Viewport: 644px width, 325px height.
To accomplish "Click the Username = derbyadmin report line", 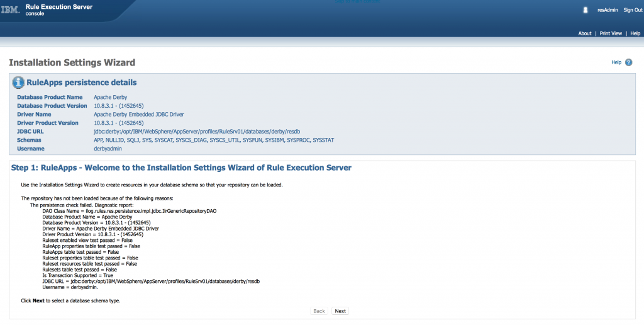I will pyautogui.click(x=70, y=287).
